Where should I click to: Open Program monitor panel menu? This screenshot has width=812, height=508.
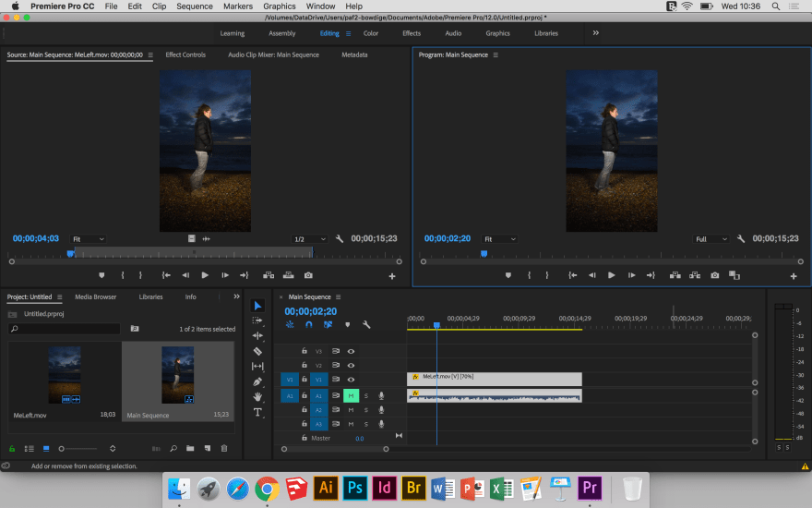pyautogui.click(x=496, y=54)
